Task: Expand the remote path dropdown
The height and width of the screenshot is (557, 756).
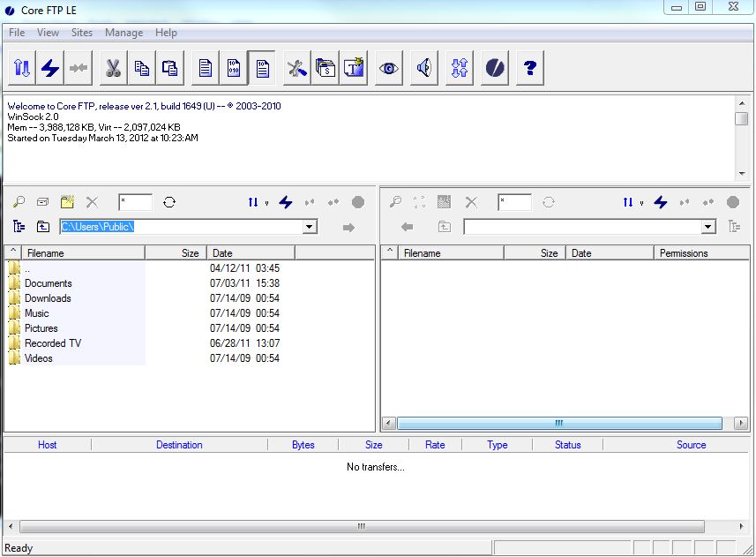Action: click(708, 227)
